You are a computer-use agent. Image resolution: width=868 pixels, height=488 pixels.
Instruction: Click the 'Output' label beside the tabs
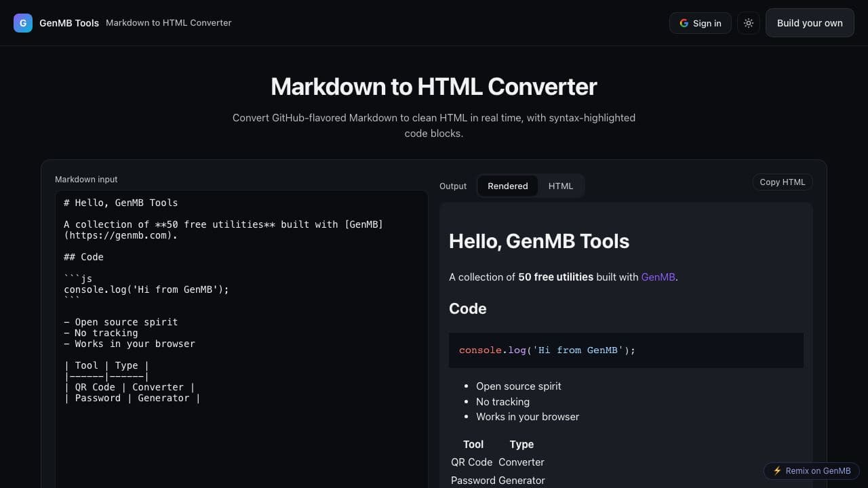coord(453,186)
